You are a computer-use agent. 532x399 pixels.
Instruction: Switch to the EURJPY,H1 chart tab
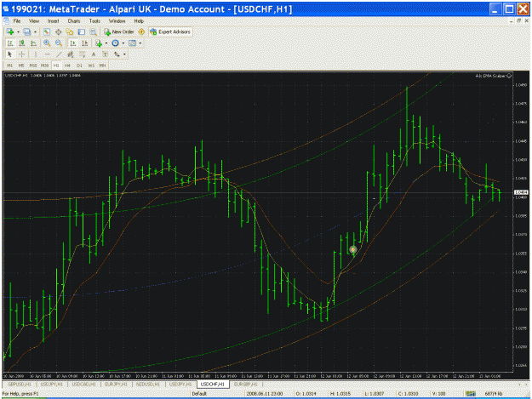[116, 385]
